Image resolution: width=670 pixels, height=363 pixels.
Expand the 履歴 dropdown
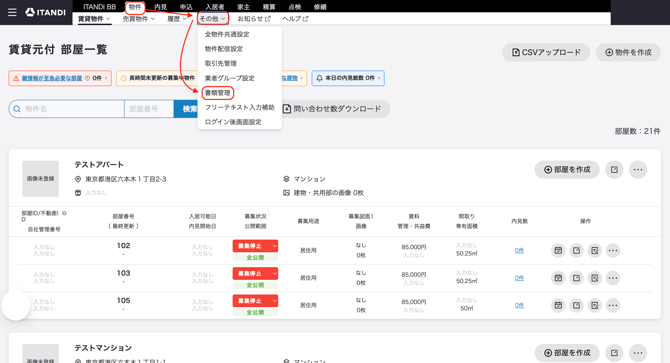click(177, 19)
